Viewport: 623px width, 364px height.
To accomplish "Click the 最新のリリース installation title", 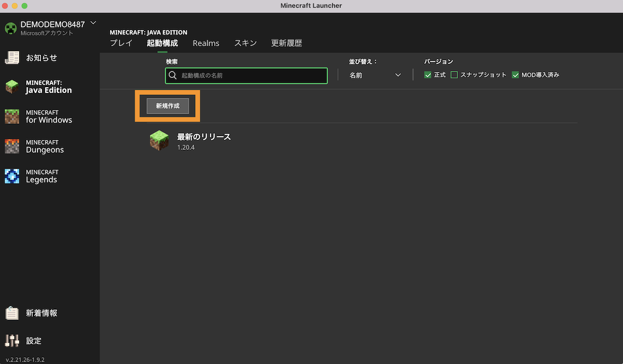I will click(204, 137).
